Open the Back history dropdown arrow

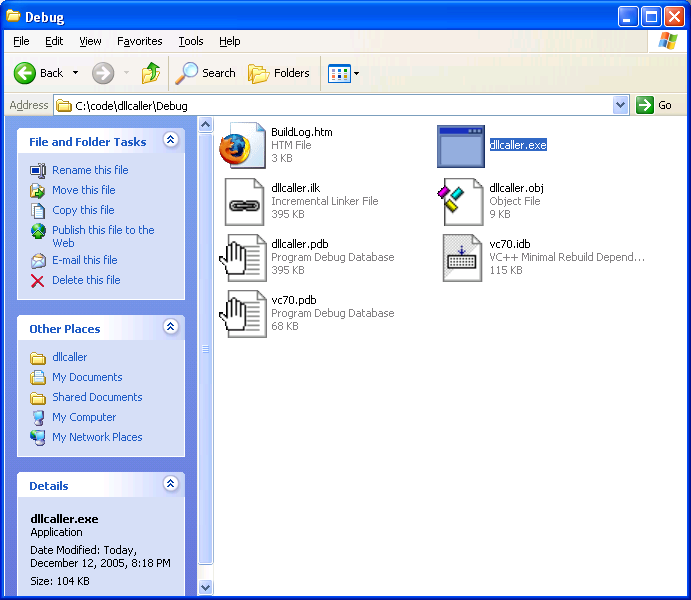click(75, 73)
